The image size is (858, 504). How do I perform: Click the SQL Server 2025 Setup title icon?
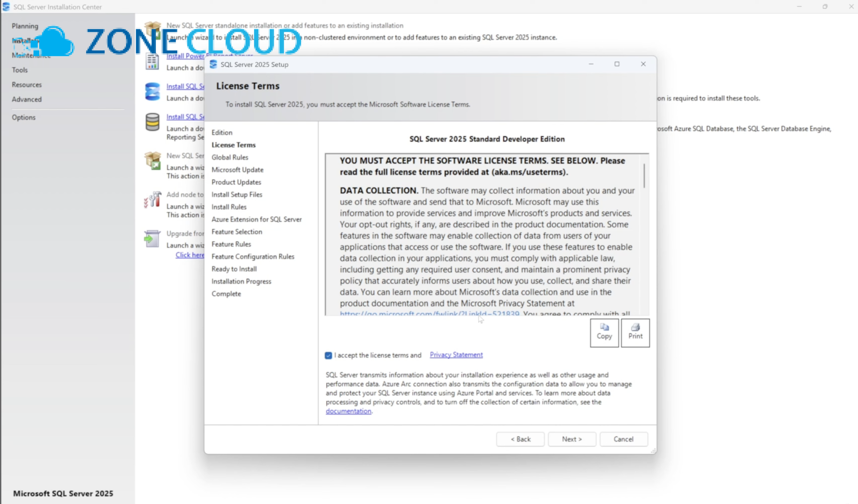[x=213, y=64]
